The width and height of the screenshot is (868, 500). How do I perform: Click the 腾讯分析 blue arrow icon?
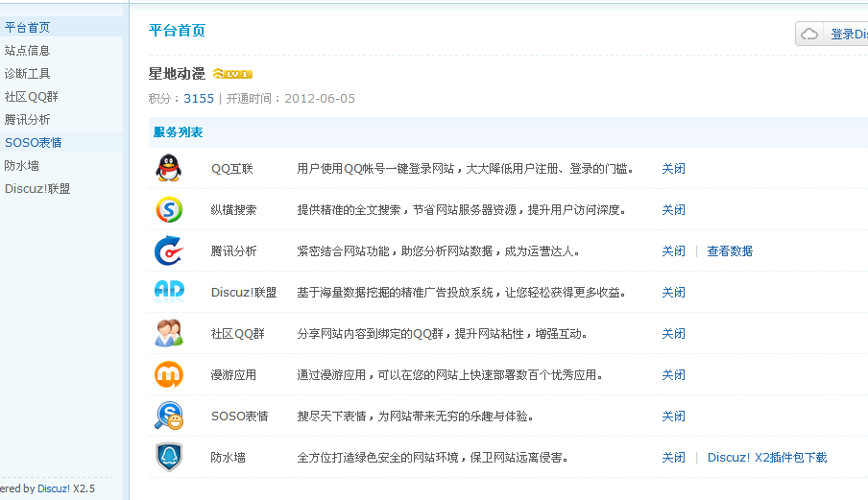(168, 250)
